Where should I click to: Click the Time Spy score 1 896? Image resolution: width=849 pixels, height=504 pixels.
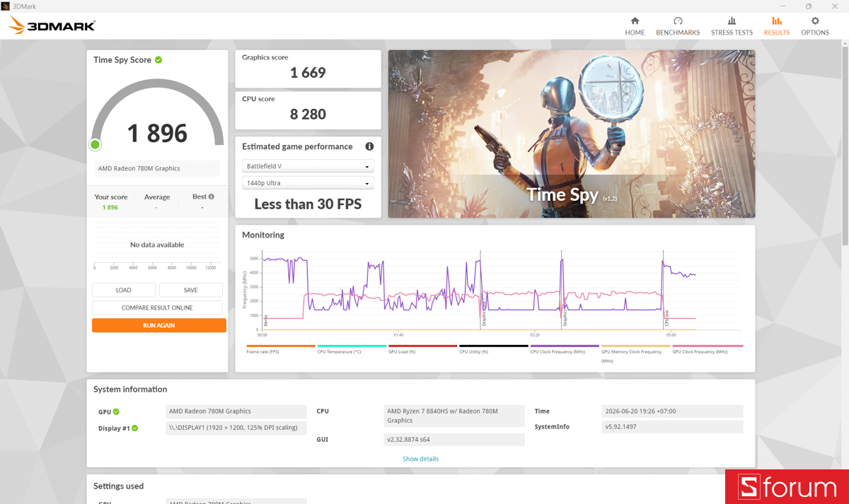pos(157,133)
